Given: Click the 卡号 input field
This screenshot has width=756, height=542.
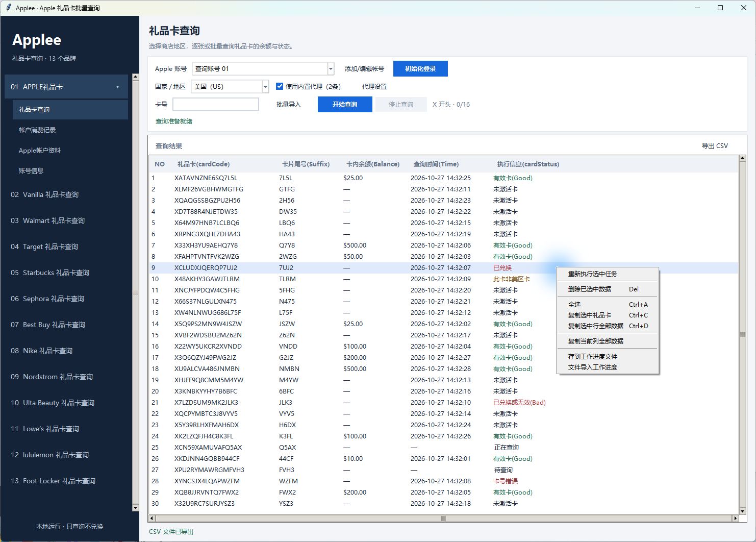Looking at the screenshot, I should coord(216,105).
